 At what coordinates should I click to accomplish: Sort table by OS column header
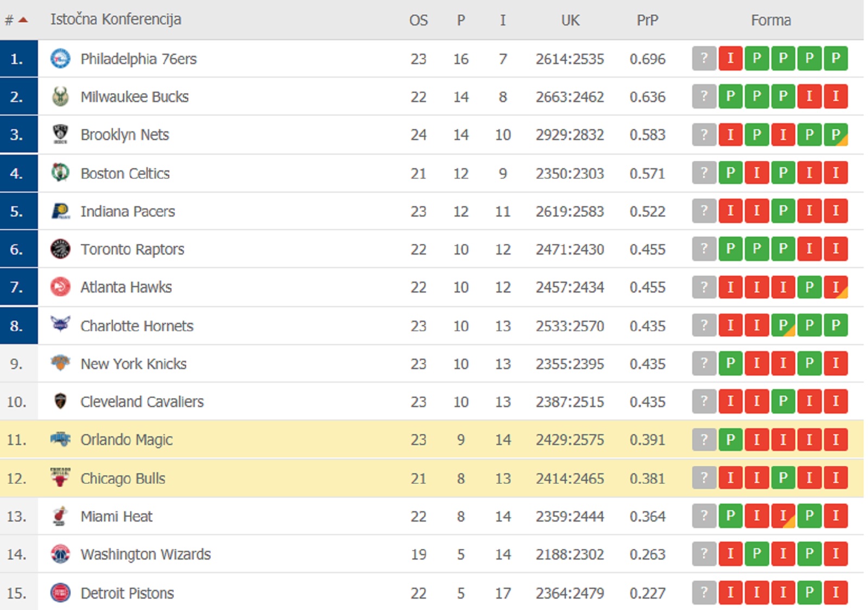[x=418, y=21]
